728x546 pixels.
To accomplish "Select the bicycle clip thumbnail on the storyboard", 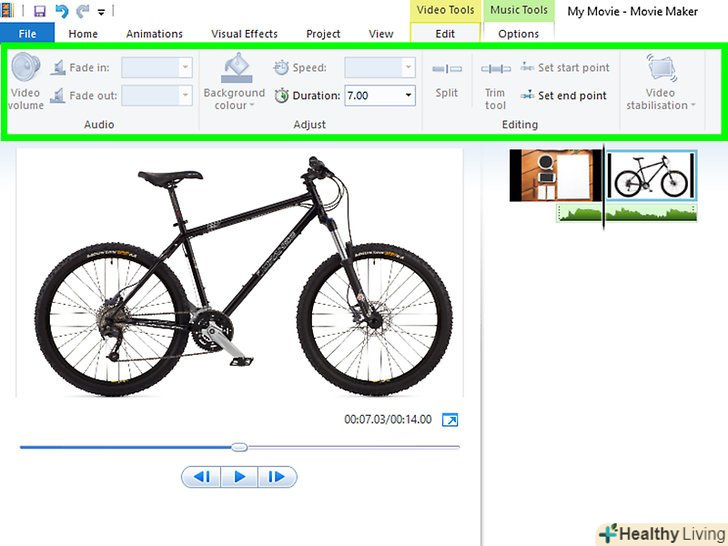I will 651,175.
